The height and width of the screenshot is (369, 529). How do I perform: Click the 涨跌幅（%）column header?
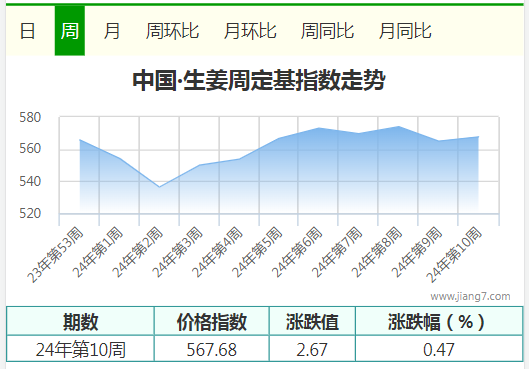[439, 321]
